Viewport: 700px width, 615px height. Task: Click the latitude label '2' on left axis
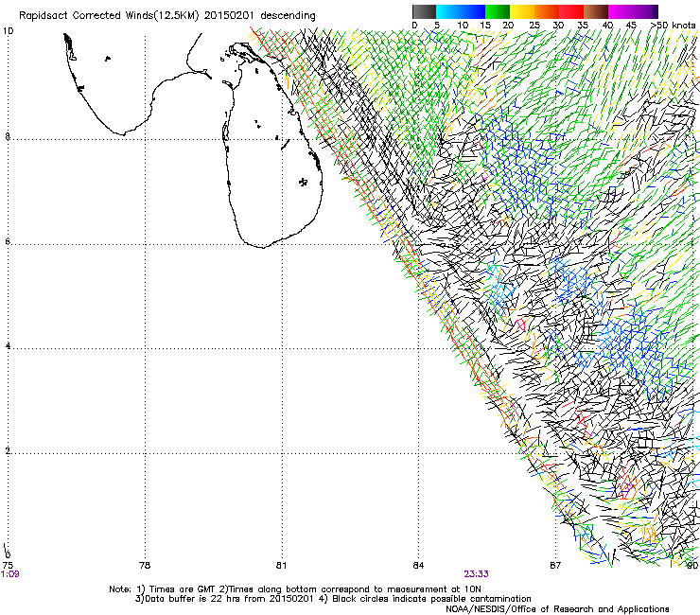click(x=8, y=450)
